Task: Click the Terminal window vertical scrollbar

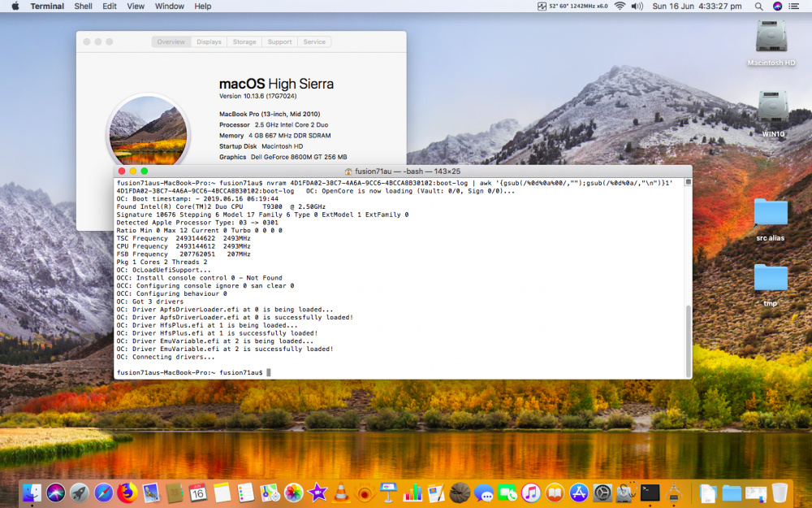Action: (x=689, y=340)
